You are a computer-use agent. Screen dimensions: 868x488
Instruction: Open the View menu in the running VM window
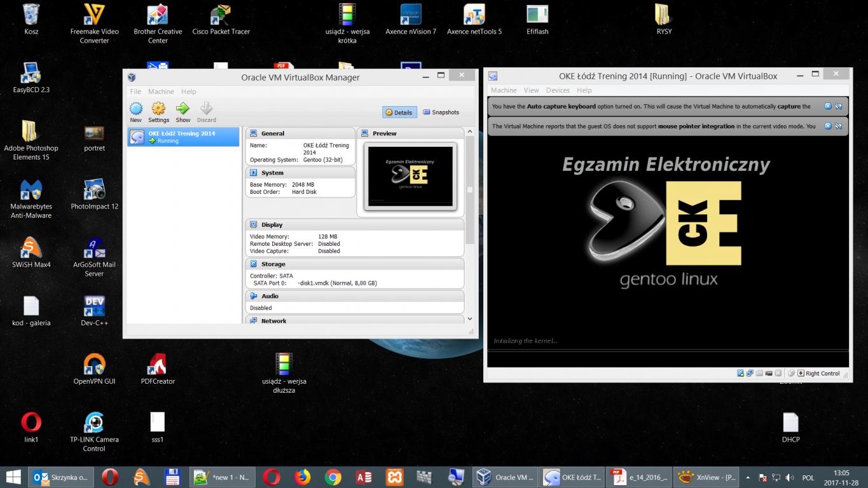click(x=531, y=90)
